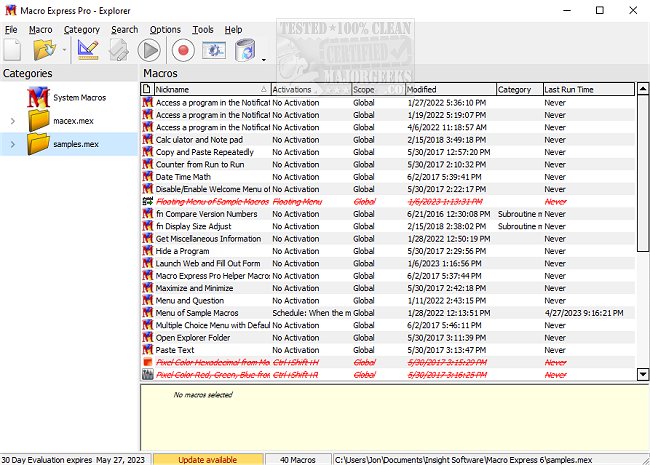Click the grayed-out edit macro document icon
Screen dimensions: 650x465
119,50
